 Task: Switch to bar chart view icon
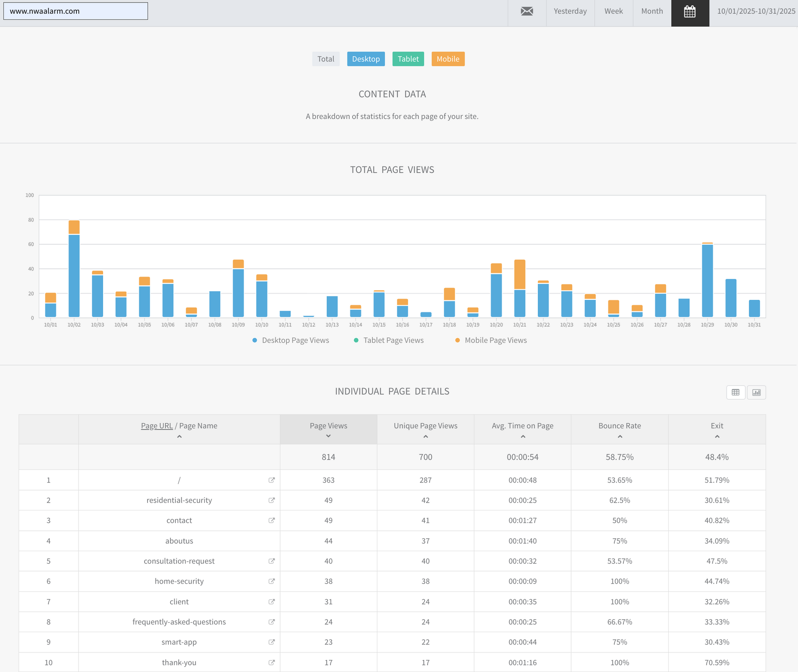[x=756, y=392]
